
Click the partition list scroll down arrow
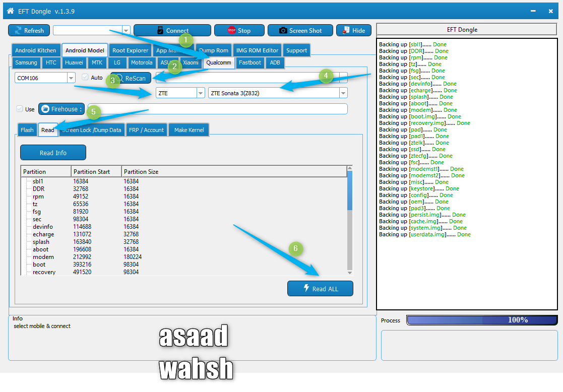click(350, 273)
